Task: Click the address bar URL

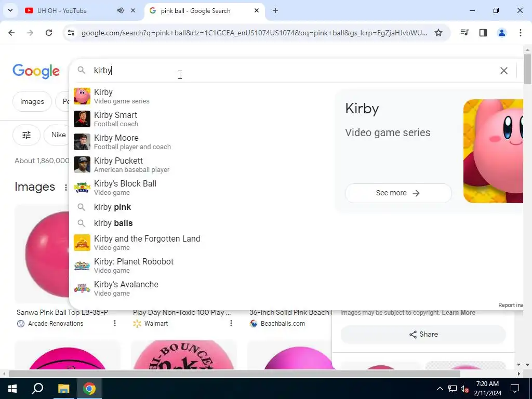Action: (x=255, y=33)
